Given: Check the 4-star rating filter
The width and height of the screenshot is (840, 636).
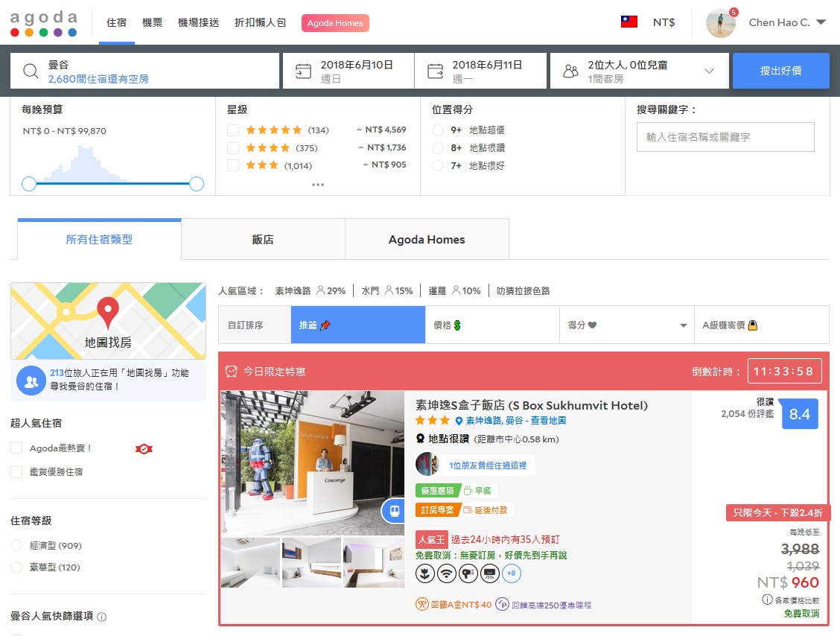Looking at the screenshot, I should coord(233,148).
